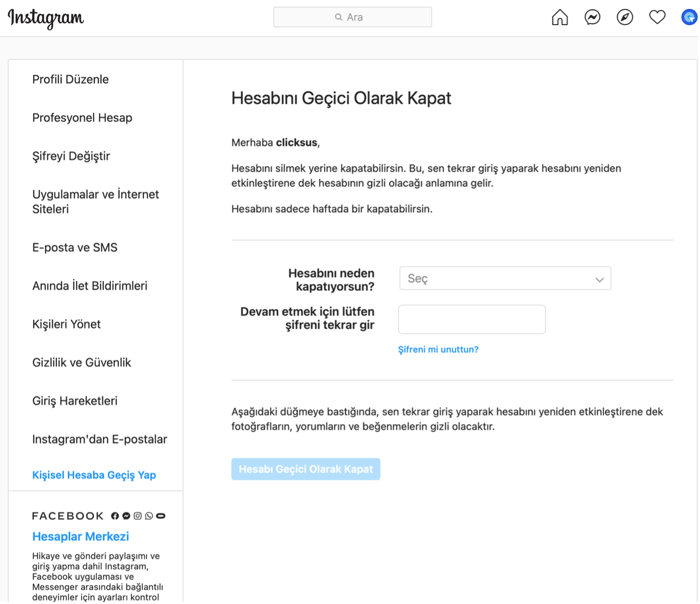
Task: Open the 'Seç' reason dropdown
Action: [x=505, y=278]
